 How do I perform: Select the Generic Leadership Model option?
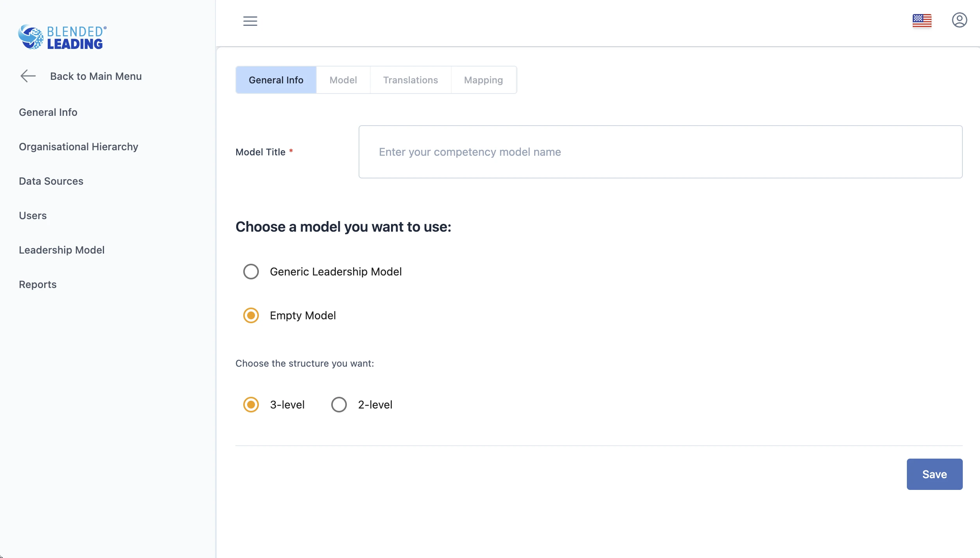251,272
